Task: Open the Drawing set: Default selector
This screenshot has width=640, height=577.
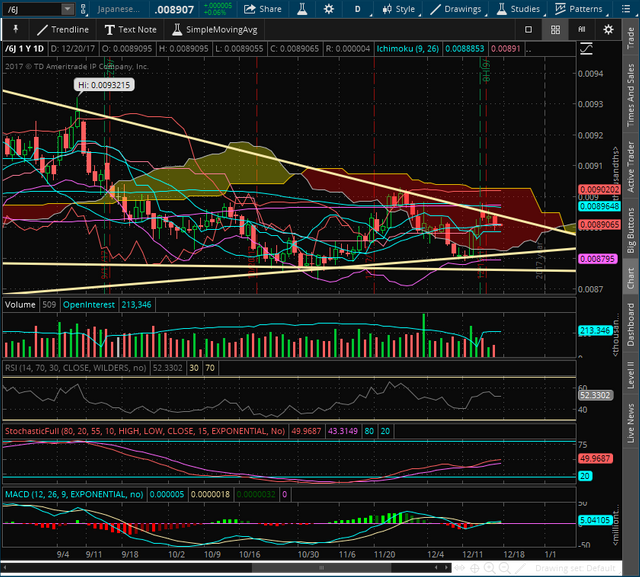Action: [575, 568]
